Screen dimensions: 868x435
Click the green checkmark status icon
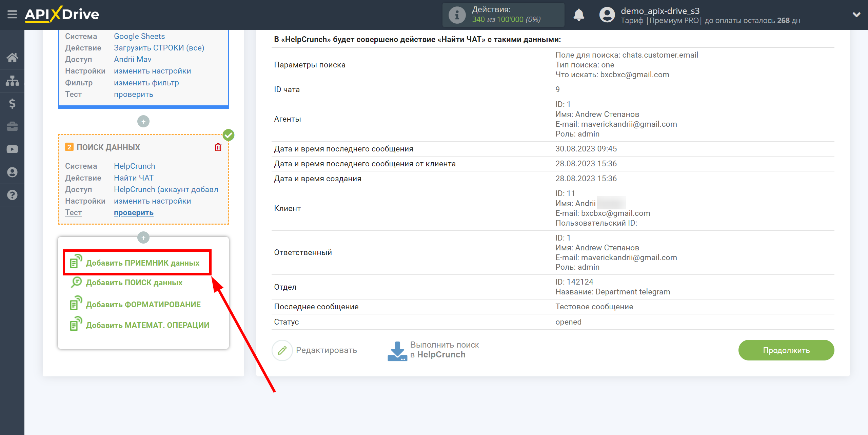pyautogui.click(x=229, y=135)
